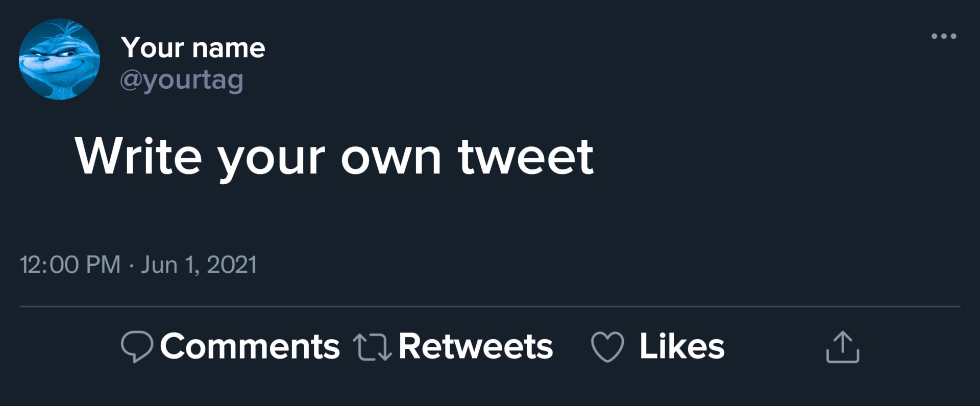Select the Retweets label
The width and height of the screenshot is (980, 406).
click(x=475, y=346)
